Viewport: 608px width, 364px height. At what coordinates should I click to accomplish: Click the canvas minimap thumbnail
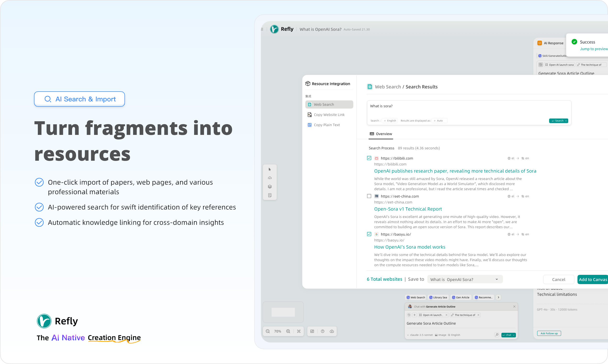[x=283, y=312]
